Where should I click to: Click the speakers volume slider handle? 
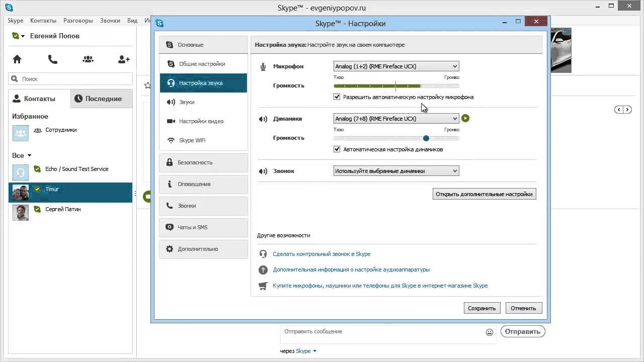click(x=426, y=138)
